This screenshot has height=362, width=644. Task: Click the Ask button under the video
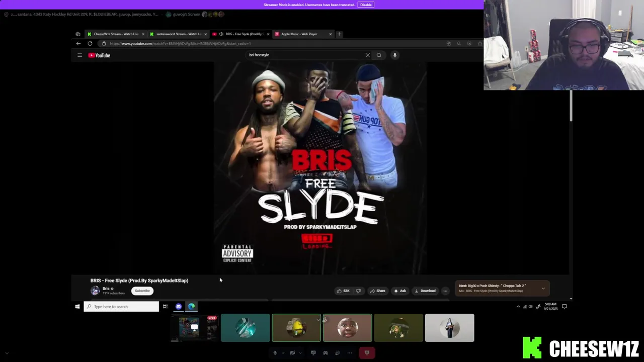pyautogui.click(x=400, y=291)
